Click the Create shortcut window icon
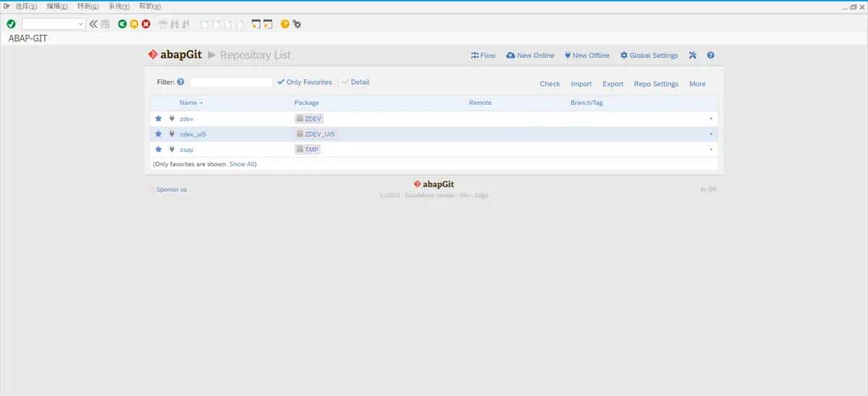Image resolution: width=868 pixels, height=396 pixels. [x=268, y=24]
